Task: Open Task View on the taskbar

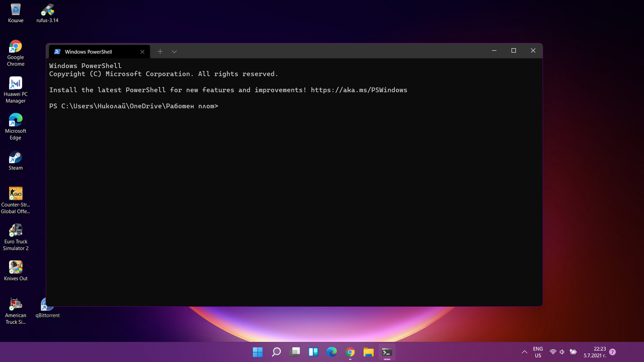Action: point(295,352)
